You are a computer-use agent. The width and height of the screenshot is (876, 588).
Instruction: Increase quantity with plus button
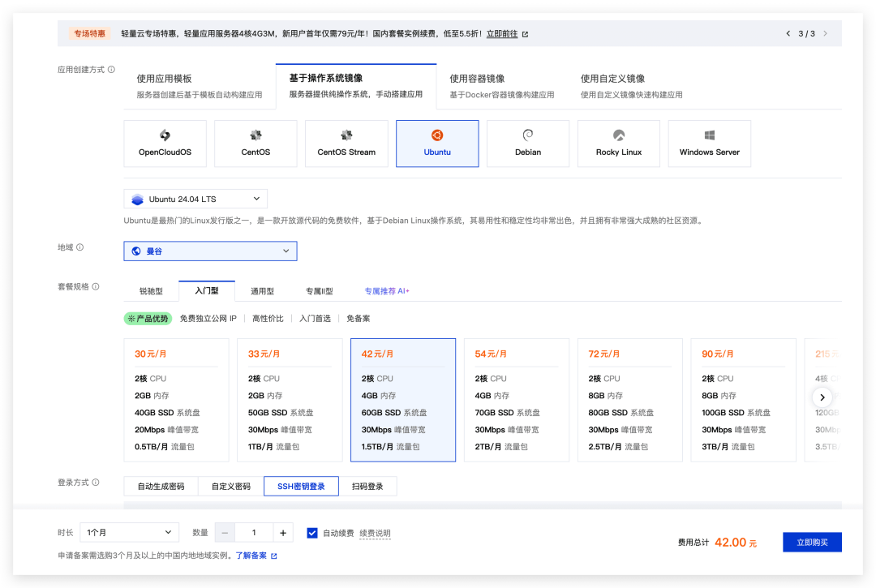point(283,533)
